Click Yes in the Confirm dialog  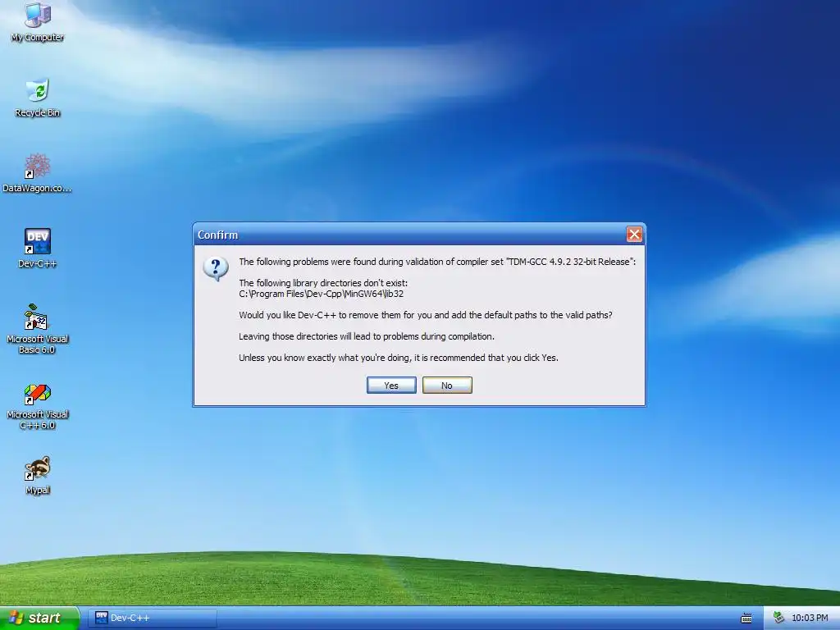(x=391, y=386)
